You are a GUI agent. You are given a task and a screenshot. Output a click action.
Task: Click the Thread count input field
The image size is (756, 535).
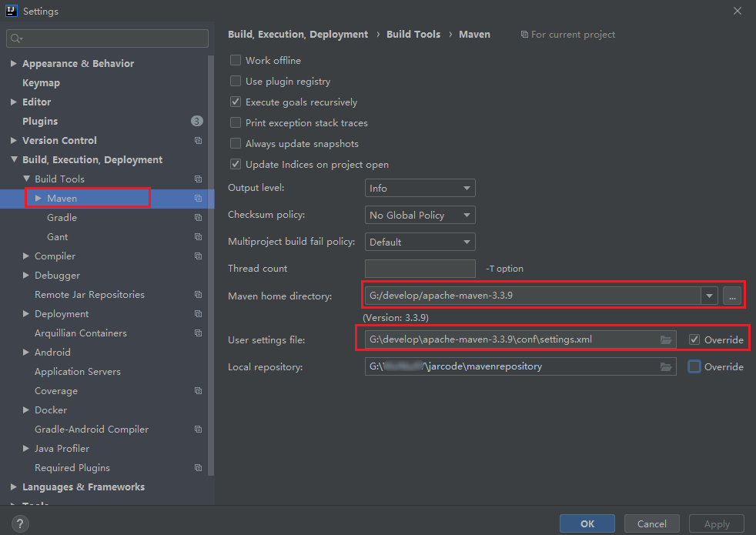[x=420, y=269]
